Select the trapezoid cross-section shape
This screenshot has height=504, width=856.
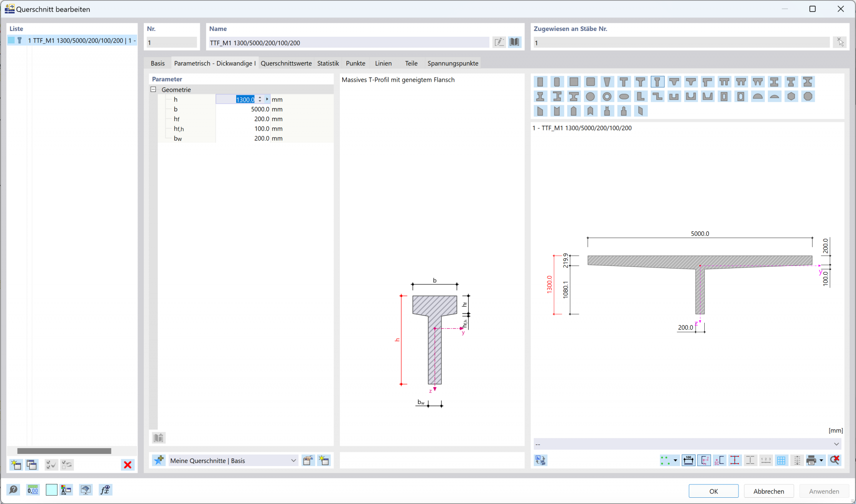point(607,82)
